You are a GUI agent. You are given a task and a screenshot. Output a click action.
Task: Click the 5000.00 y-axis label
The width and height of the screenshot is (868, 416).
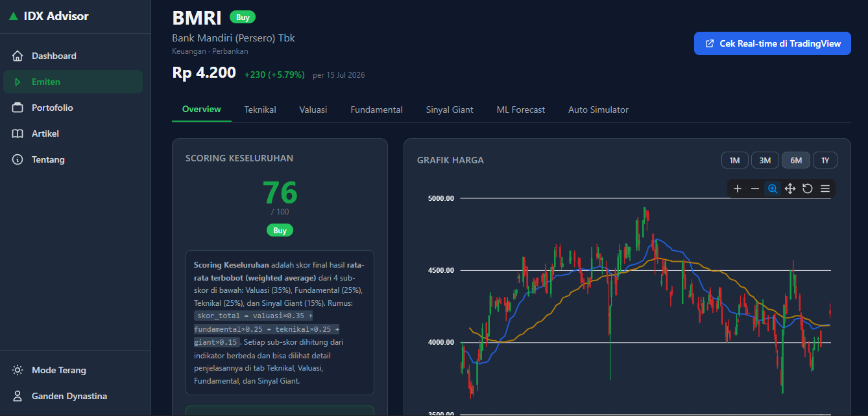[440, 198]
